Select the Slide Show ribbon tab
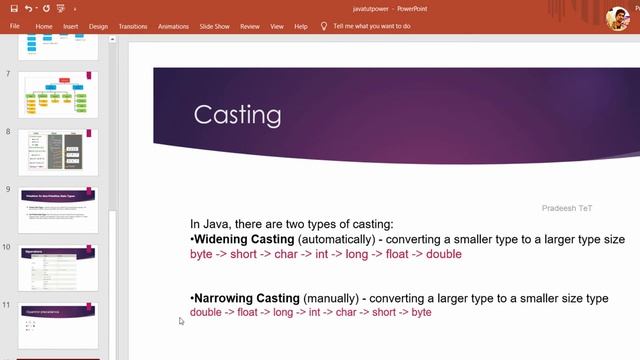The height and width of the screenshot is (360, 640). 214,26
